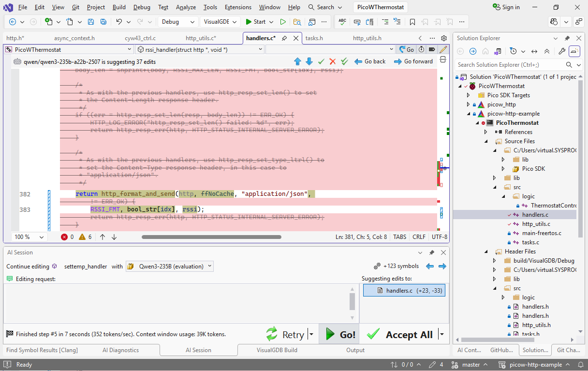This screenshot has height=371, width=588.
Task: Switch to the VisualGDB Build tab
Action: coord(277,350)
